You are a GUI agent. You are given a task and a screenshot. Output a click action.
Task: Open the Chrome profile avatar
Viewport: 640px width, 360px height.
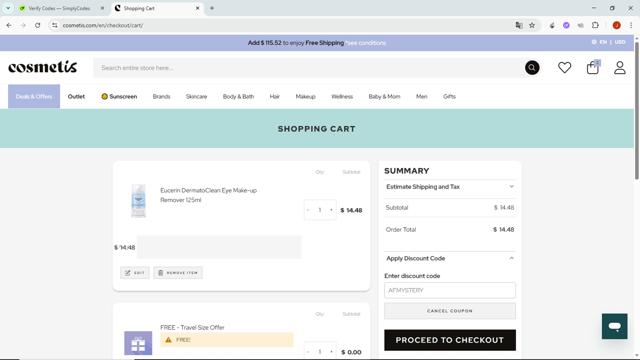tap(616, 25)
